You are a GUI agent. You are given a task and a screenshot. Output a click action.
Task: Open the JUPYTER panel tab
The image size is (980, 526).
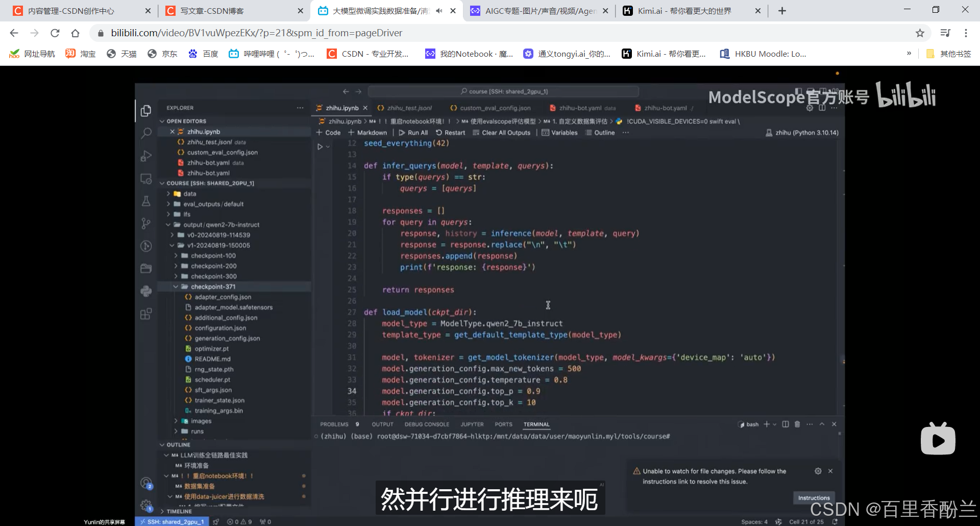[x=472, y=424]
